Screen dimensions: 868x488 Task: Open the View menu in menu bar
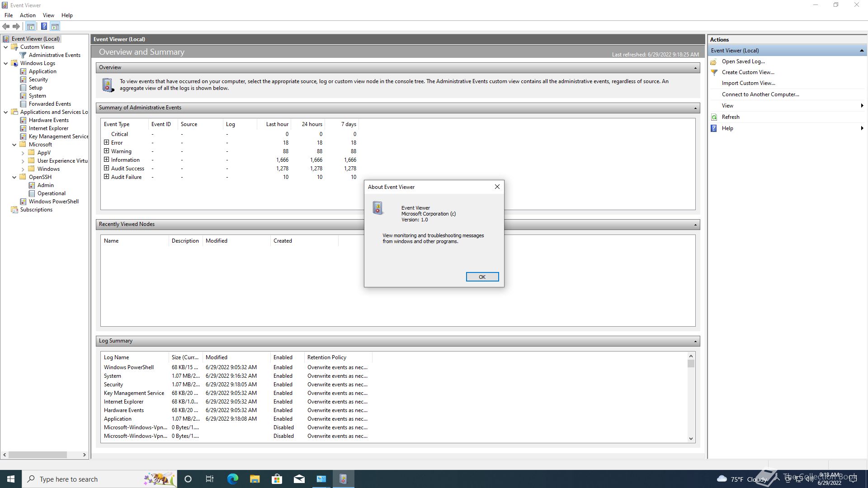tap(48, 15)
